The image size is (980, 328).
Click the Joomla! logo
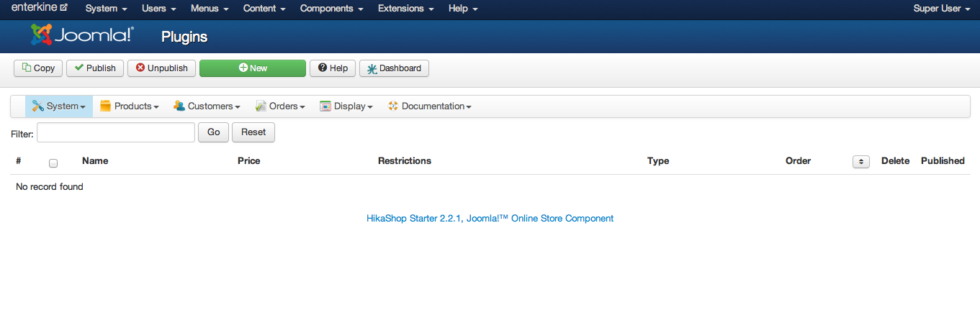pyautogui.click(x=82, y=35)
